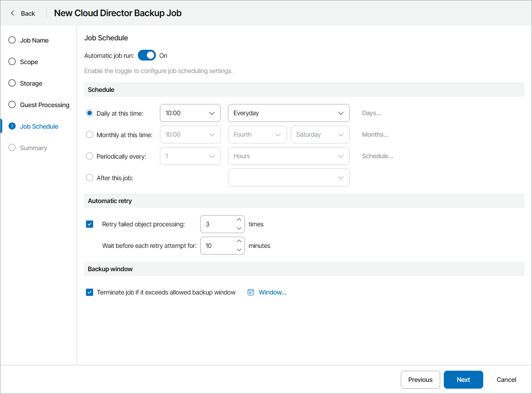Click the back chevron arrow icon

pos(12,13)
